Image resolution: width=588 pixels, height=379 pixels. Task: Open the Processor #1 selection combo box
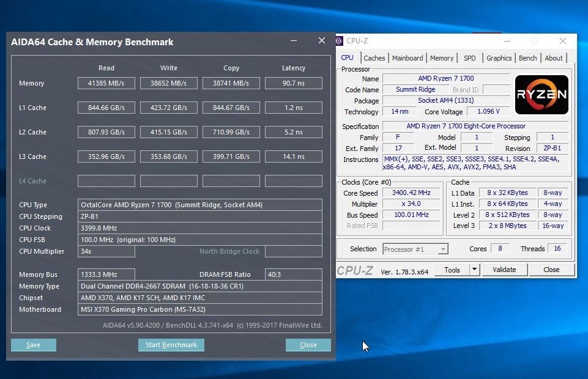tap(415, 249)
